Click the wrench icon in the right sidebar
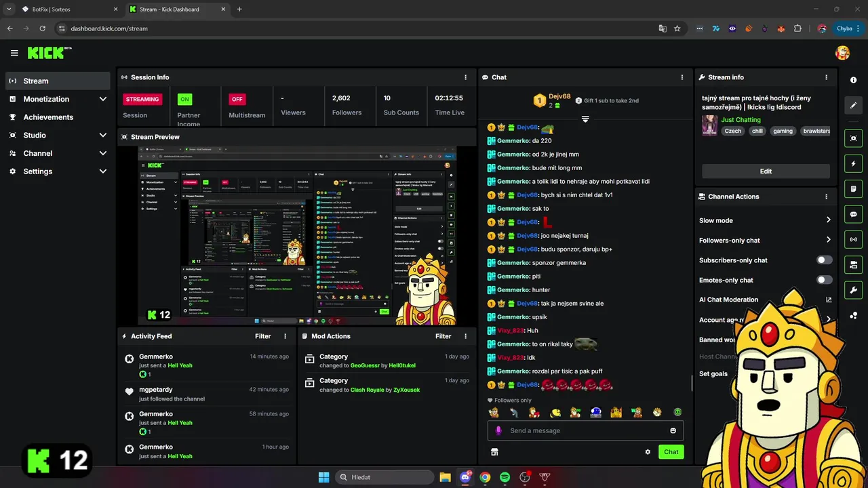 click(x=853, y=290)
